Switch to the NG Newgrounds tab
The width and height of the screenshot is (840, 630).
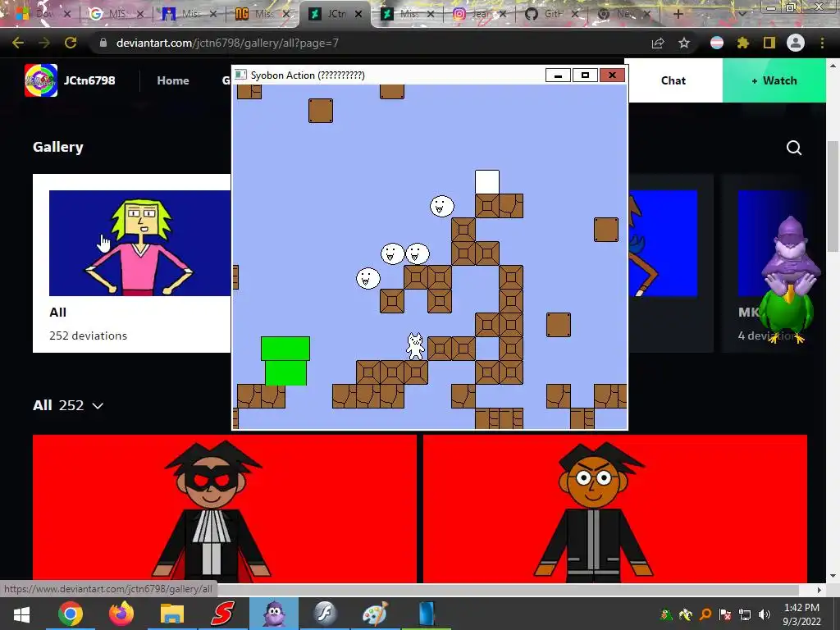tap(262, 14)
